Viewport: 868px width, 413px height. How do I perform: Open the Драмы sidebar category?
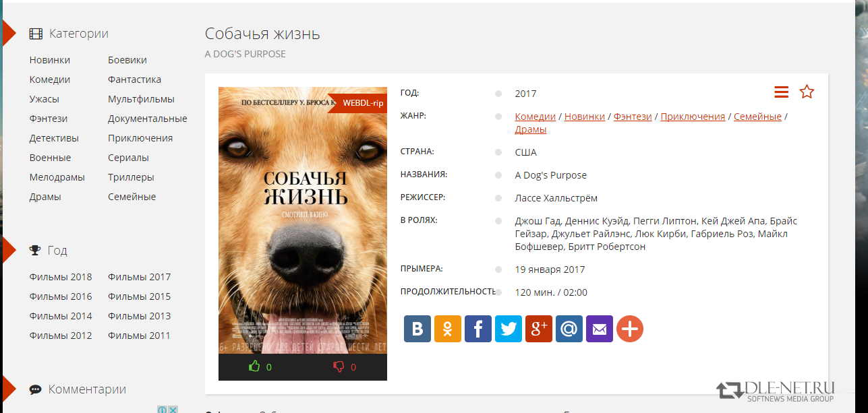[x=45, y=197]
